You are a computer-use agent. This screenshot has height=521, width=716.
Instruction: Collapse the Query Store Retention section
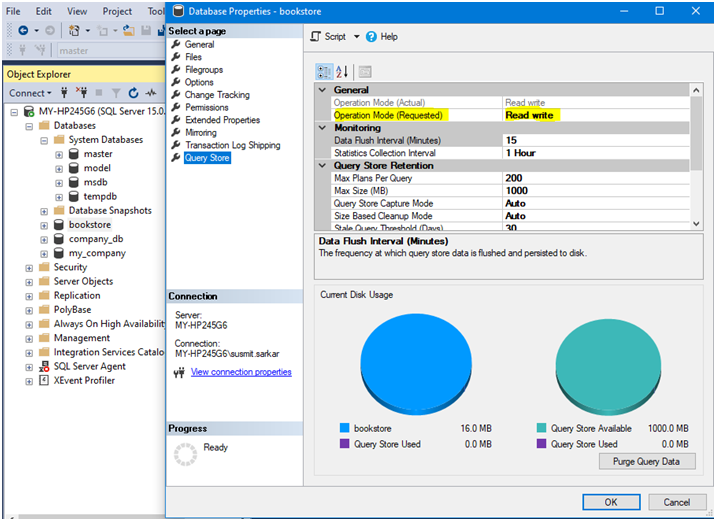tap(322, 166)
